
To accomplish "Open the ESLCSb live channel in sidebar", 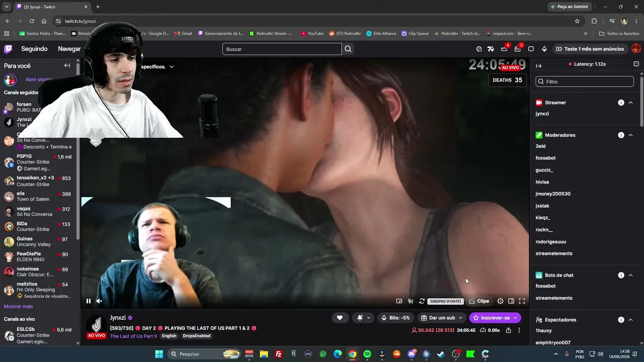I will tap(38, 335).
